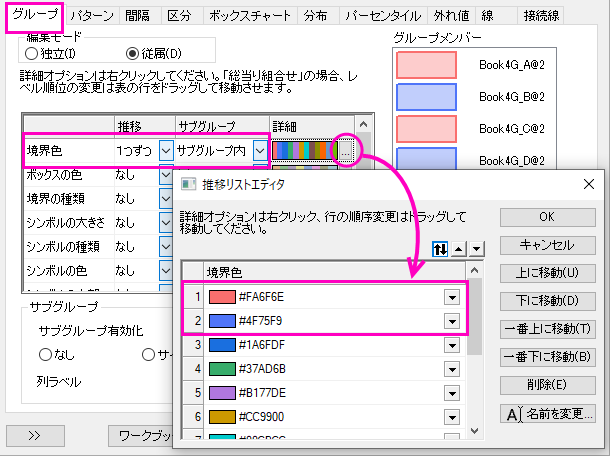The width and height of the screenshot is (610, 456).
Task: Click the 一番下に移動(B) button
Action: [547, 357]
